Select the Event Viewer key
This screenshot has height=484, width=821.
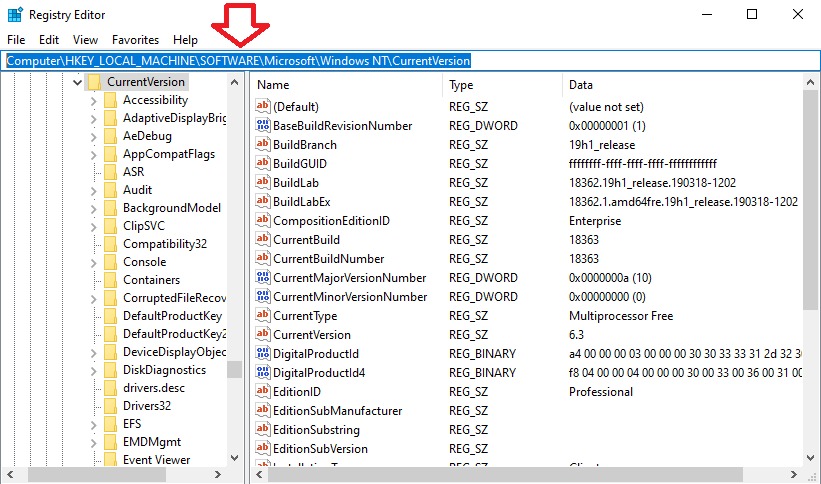click(x=156, y=459)
